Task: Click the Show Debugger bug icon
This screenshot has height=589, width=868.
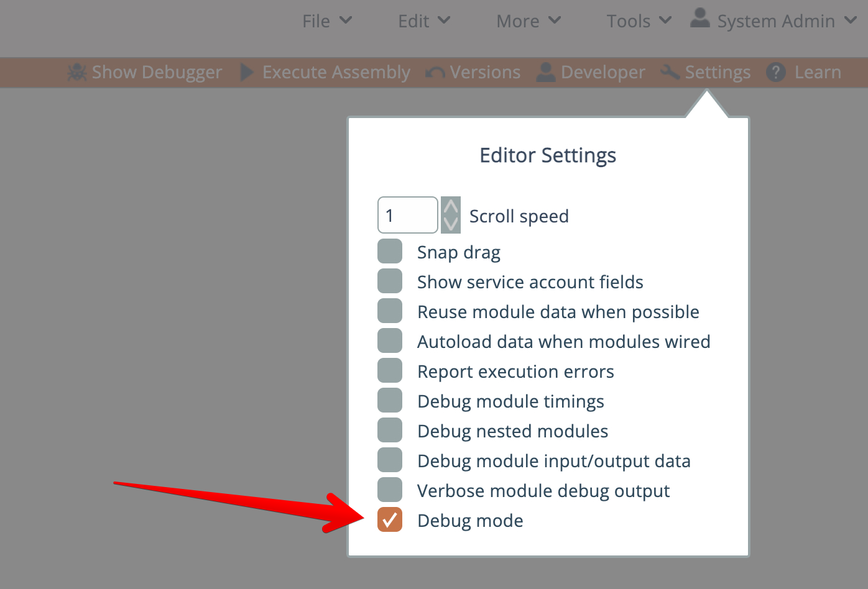Action: tap(77, 72)
